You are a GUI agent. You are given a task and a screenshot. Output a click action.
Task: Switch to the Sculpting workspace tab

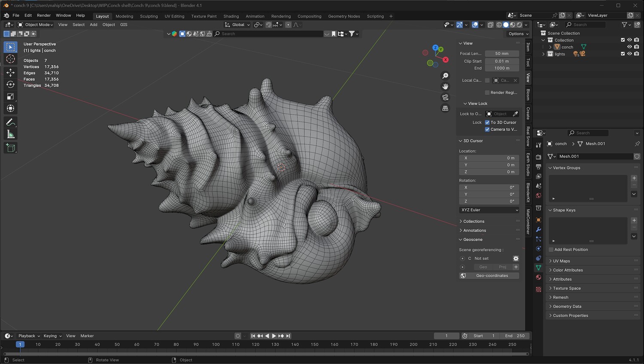pyautogui.click(x=149, y=16)
